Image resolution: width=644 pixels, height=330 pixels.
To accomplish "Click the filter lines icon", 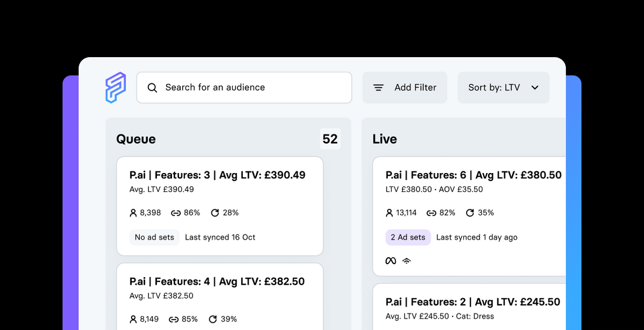I will pos(379,87).
